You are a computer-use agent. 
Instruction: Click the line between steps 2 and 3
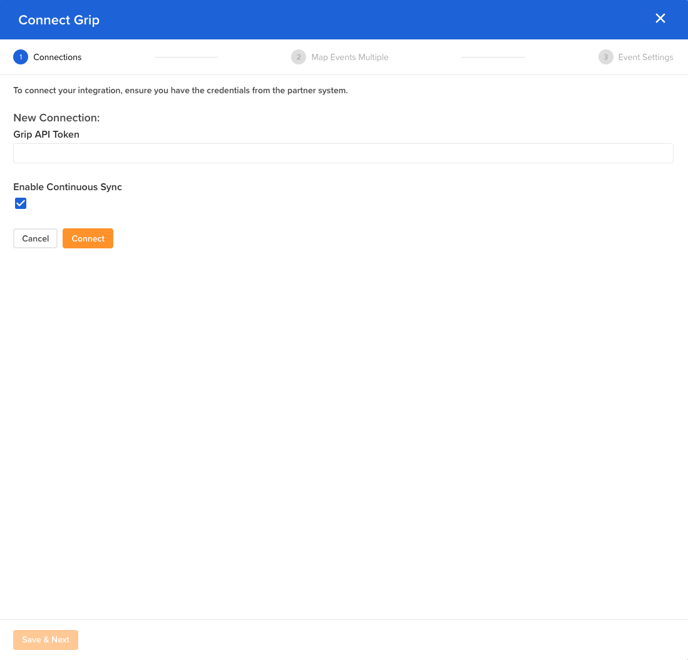(x=493, y=57)
